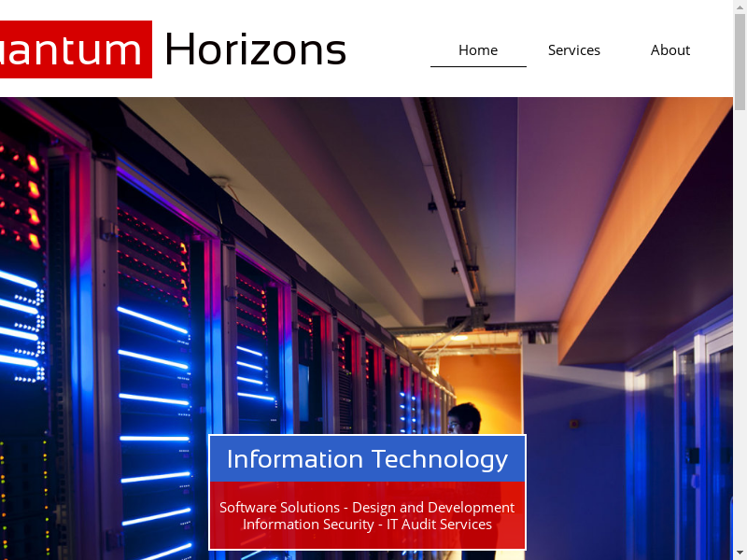Click the empty scrollbar track below the thumb

tap(740, 327)
